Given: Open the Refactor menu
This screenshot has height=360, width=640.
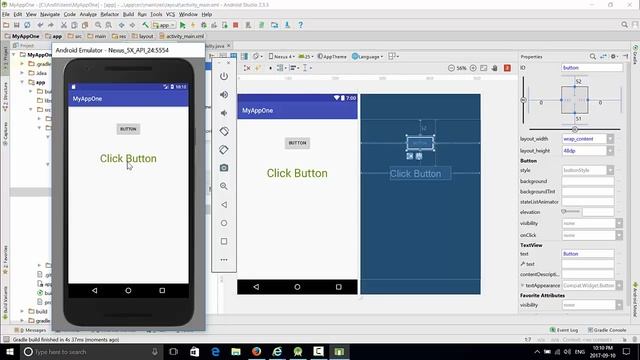Looking at the screenshot, I should pyautogui.click(x=109, y=14).
